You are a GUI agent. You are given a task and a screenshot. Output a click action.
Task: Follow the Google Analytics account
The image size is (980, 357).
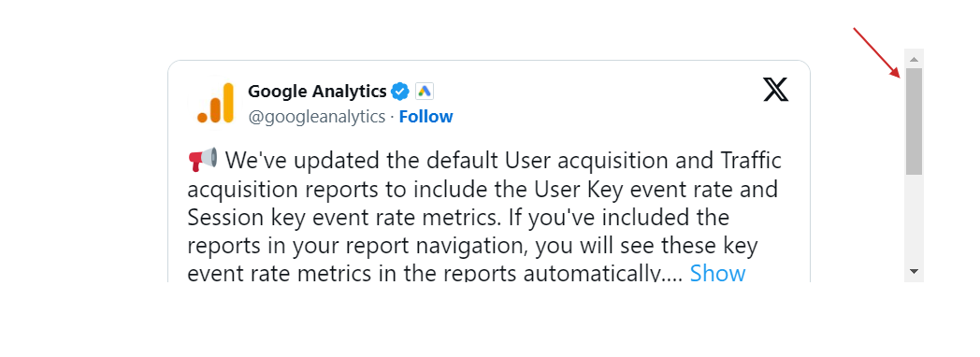click(425, 117)
